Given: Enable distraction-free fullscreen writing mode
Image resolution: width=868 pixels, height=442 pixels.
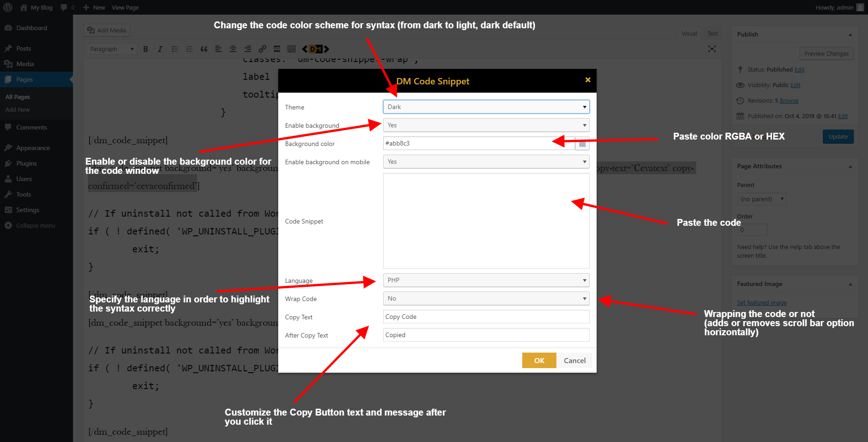Looking at the screenshot, I should (x=712, y=49).
